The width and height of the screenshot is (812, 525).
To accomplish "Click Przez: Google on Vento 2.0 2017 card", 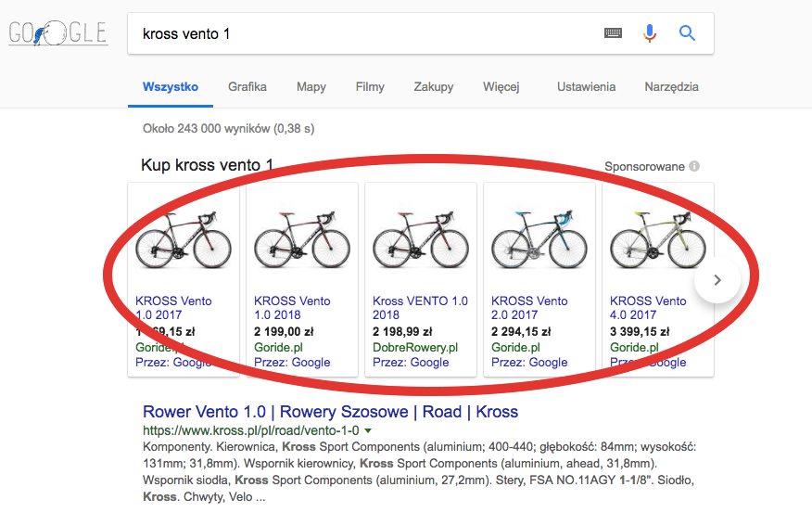I will (x=529, y=363).
